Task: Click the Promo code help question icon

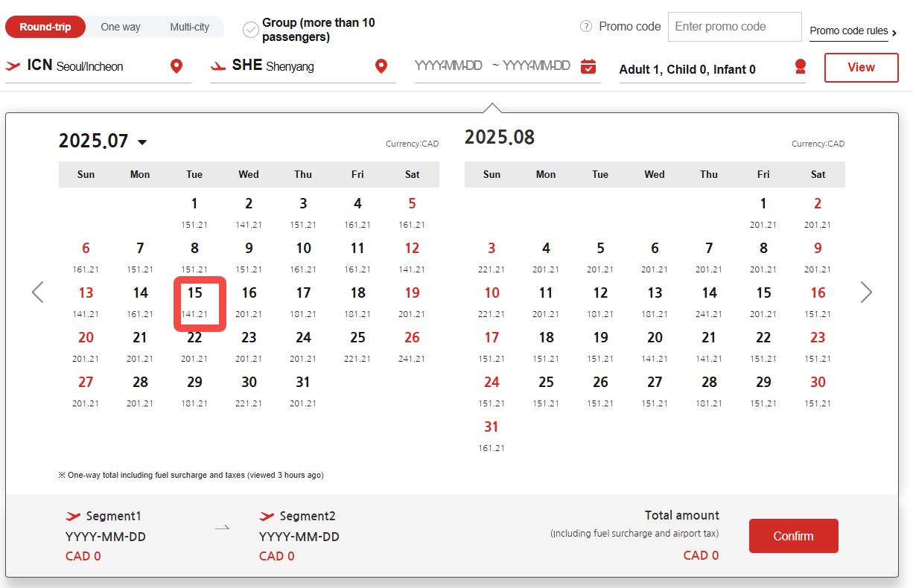Action: [586, 27]
